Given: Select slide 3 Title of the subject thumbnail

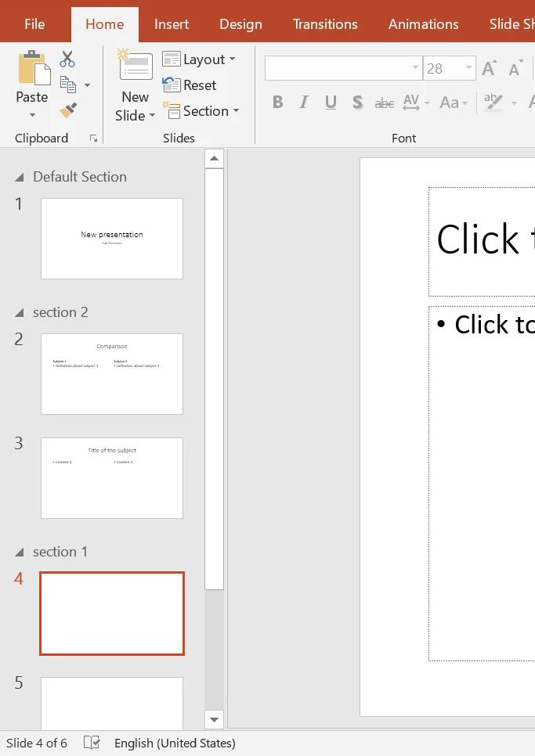Looking at the screenshot, I should click(112, 478).
